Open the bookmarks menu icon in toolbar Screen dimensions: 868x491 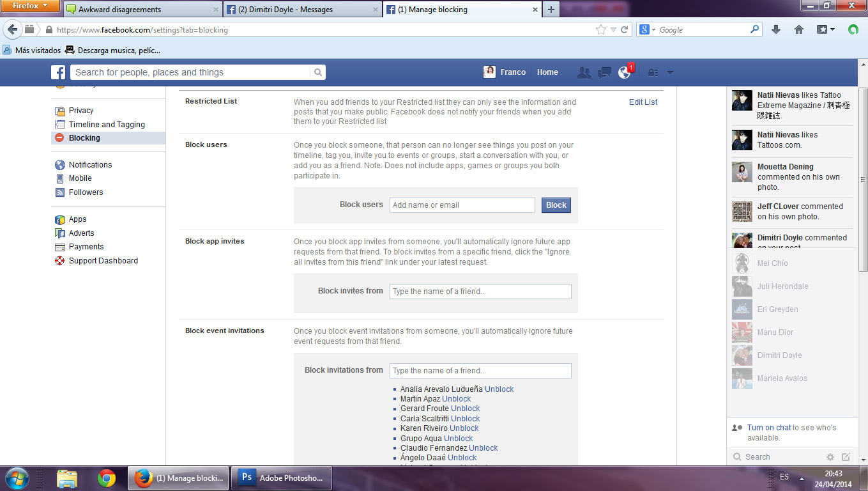[826, 30]
